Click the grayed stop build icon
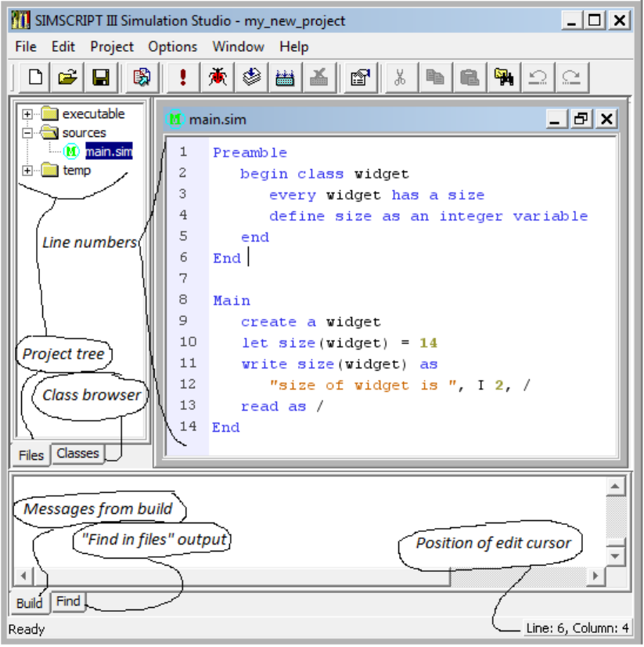 [319, 77]
